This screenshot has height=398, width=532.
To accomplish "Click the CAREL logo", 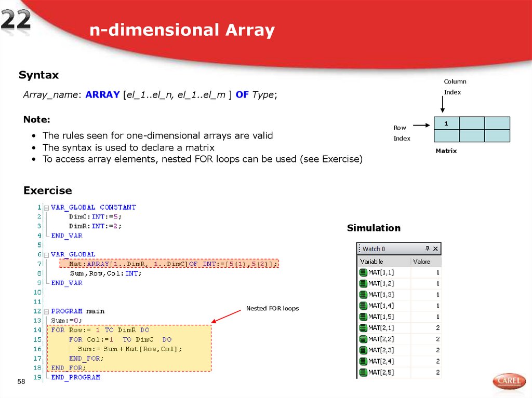I will click(x=509, y=381).
